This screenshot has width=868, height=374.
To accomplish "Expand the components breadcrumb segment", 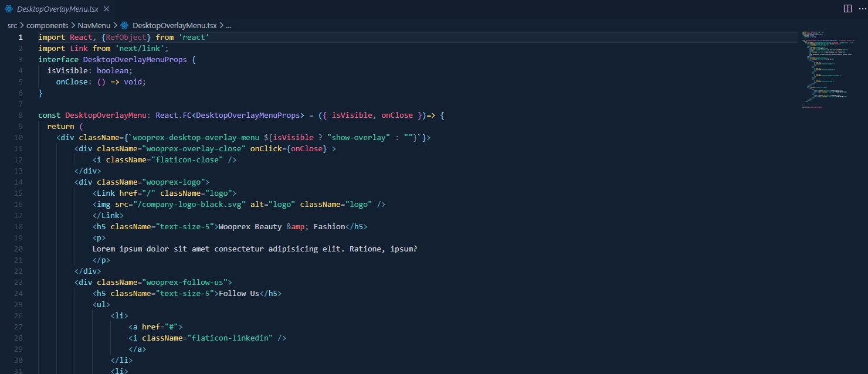I will (x=48, y=26).
